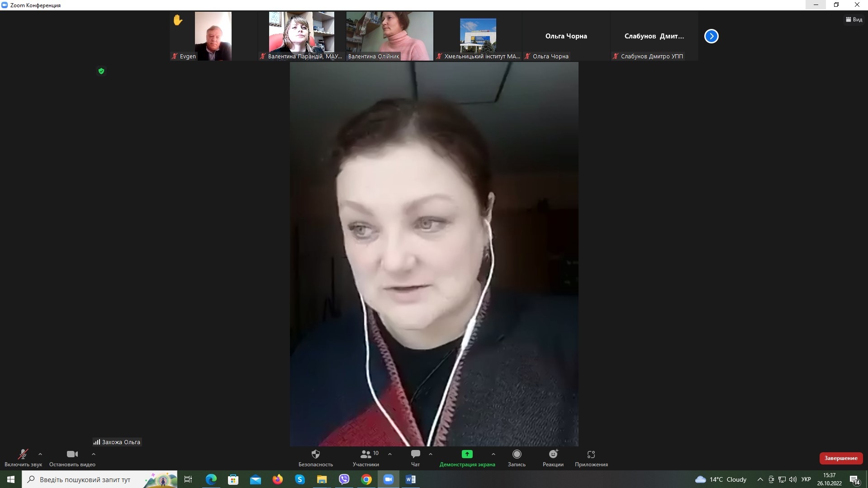The width and height of the screenshot is (868, 488).
Task: Launch Firefox from the taskbar
Action: (278, 479)
